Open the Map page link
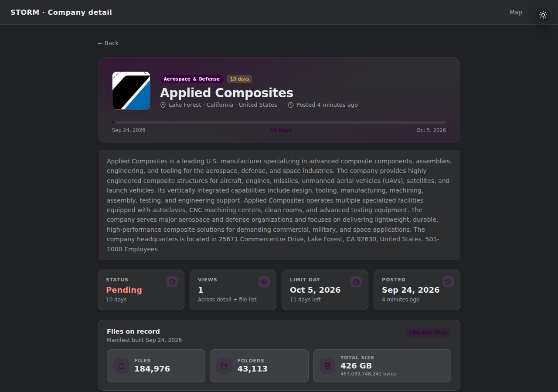558x392 pixels. 516,12
